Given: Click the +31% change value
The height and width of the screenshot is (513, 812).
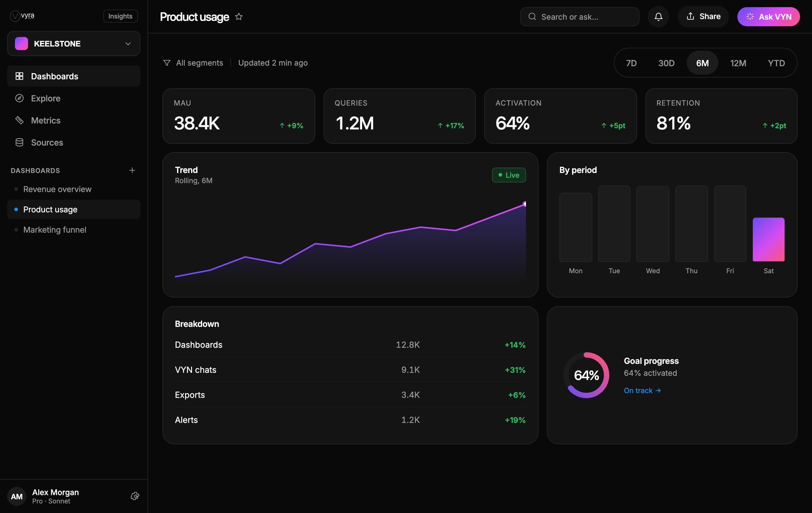Looking at the screenshot, I should 515,370.
